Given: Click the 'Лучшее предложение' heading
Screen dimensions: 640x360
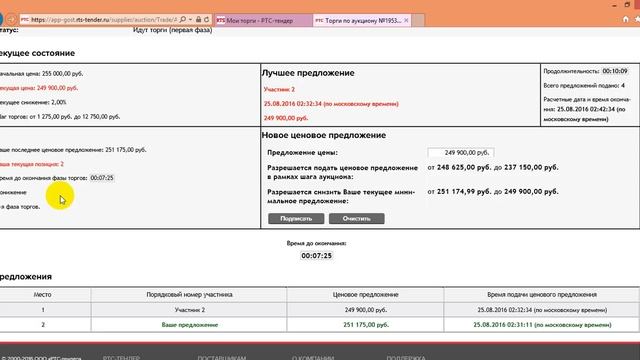Looking at the screenshot, I should [308, 73].
